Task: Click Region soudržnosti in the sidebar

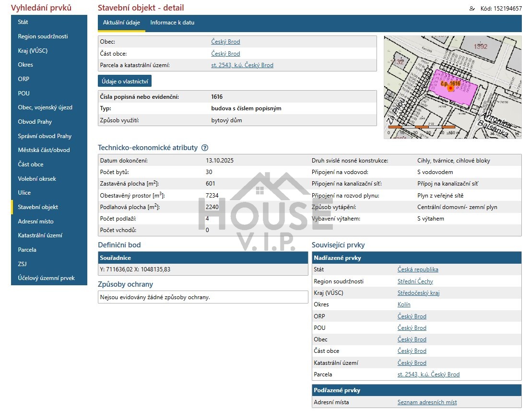Action: point(43,36)
